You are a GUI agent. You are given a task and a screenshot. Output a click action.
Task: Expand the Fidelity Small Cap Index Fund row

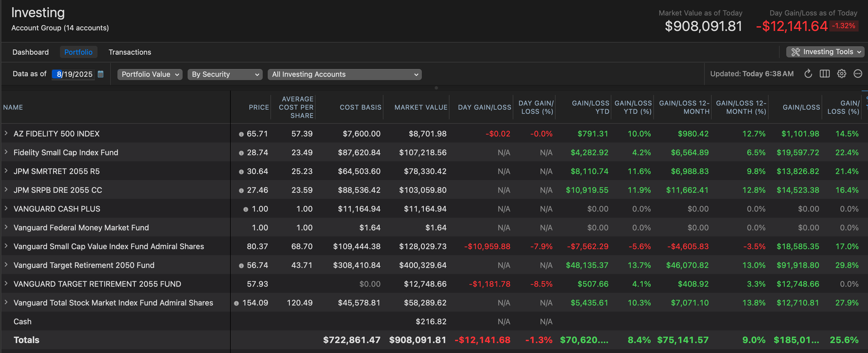click(6, 152)
